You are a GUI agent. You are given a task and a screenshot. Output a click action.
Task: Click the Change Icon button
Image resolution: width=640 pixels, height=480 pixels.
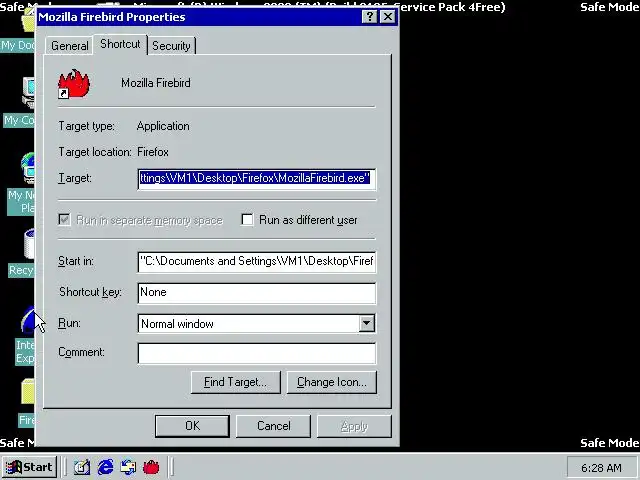(x=331, y=382)
